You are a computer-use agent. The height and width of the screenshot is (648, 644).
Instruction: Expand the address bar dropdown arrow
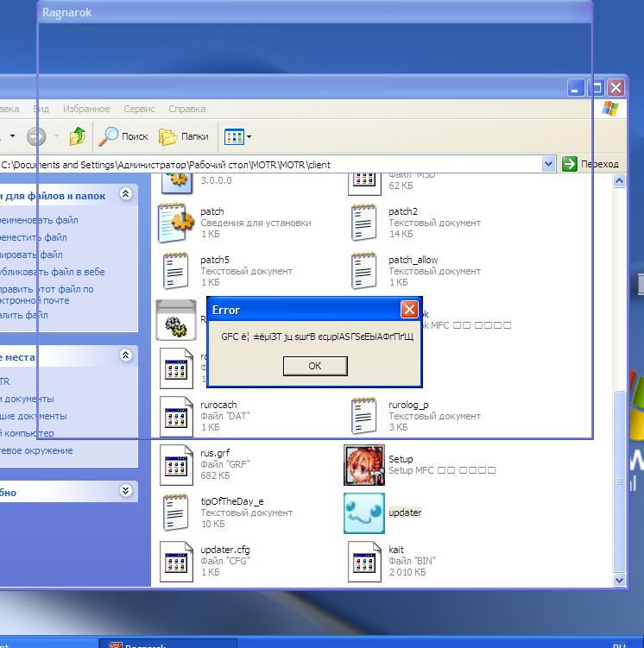(549, 164)
